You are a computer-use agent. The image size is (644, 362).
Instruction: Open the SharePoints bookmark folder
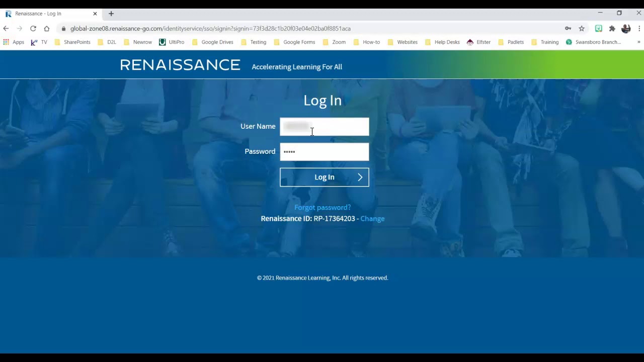coord(72,42)
